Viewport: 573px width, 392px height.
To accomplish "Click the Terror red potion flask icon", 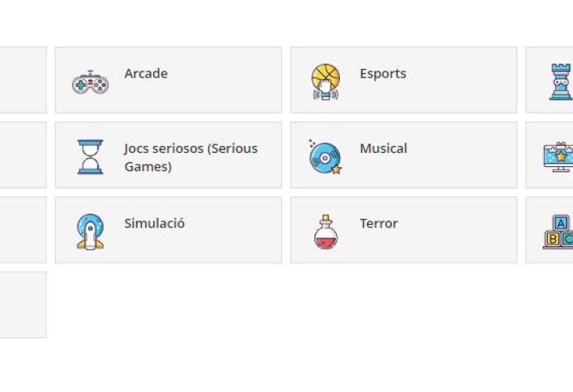I will [325, 231].
